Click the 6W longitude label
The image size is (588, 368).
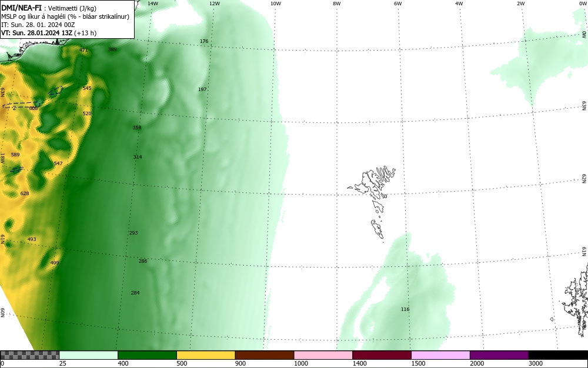pyautogui.click(x=398, y=4)
